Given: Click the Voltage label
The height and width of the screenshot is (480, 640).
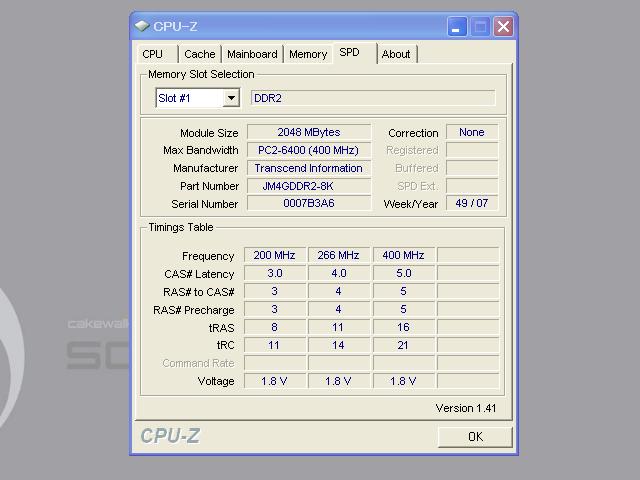Looking at the screenshot, I should 216,381.
